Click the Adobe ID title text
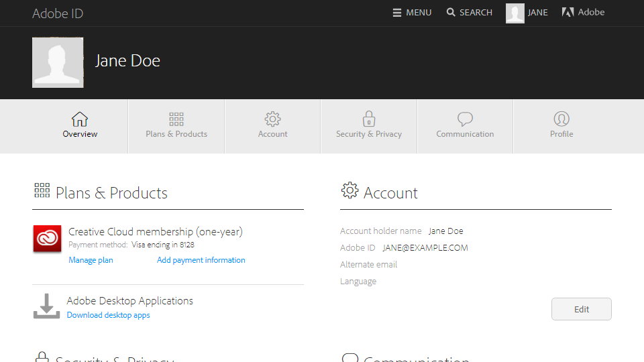This screenshot has height=362, width=644. (x=58, y=13)
